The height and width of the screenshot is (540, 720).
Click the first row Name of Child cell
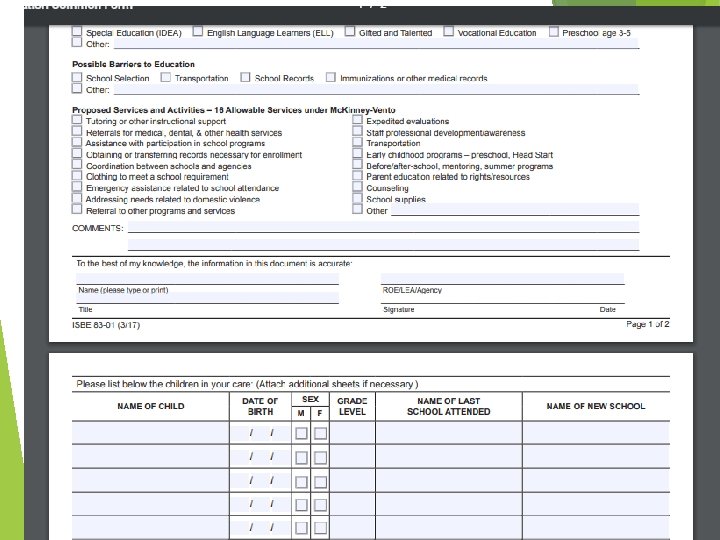[151, 433]
